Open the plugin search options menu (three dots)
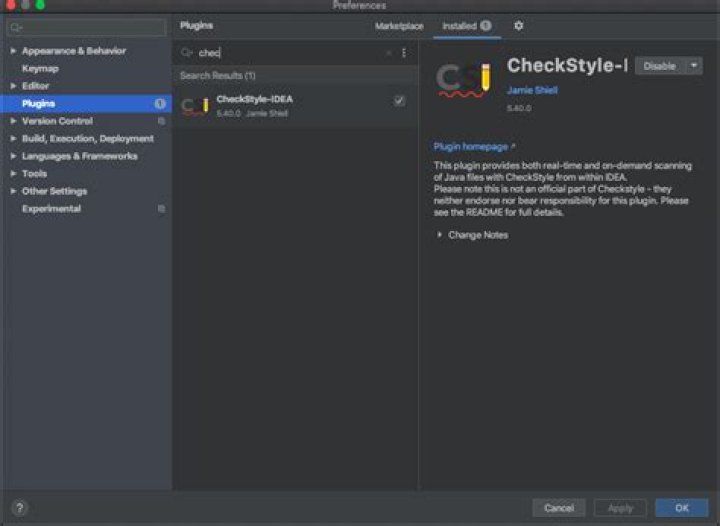This screenshot has width=720, height=526. pyautogui.click(x=404, y=53)
